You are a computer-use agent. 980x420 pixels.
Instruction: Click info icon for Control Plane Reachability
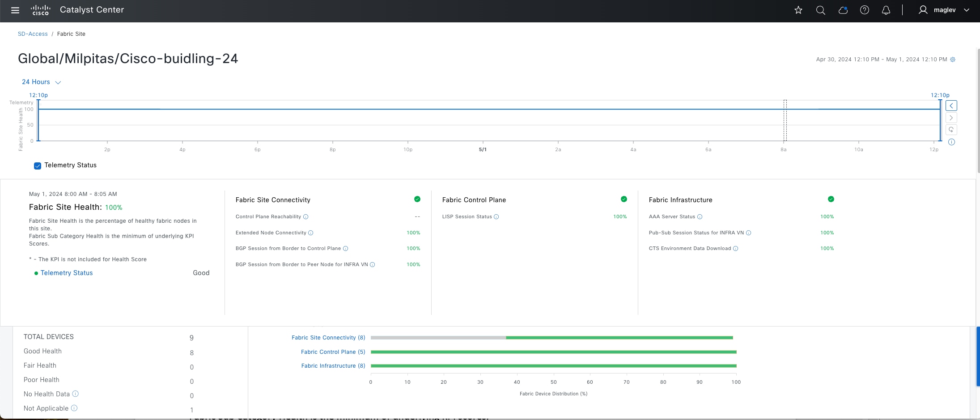click(306, 217)
